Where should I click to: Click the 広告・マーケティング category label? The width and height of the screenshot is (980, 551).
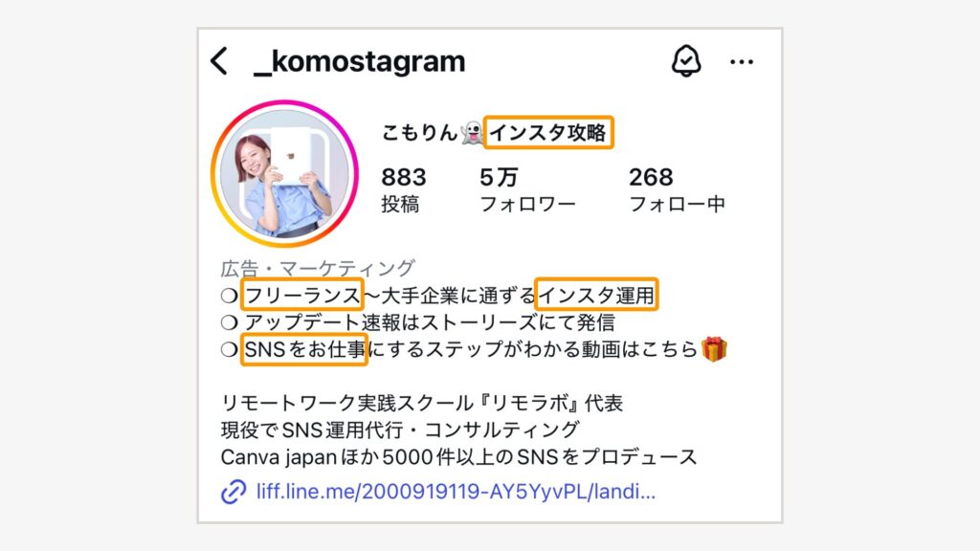point(318,268)
